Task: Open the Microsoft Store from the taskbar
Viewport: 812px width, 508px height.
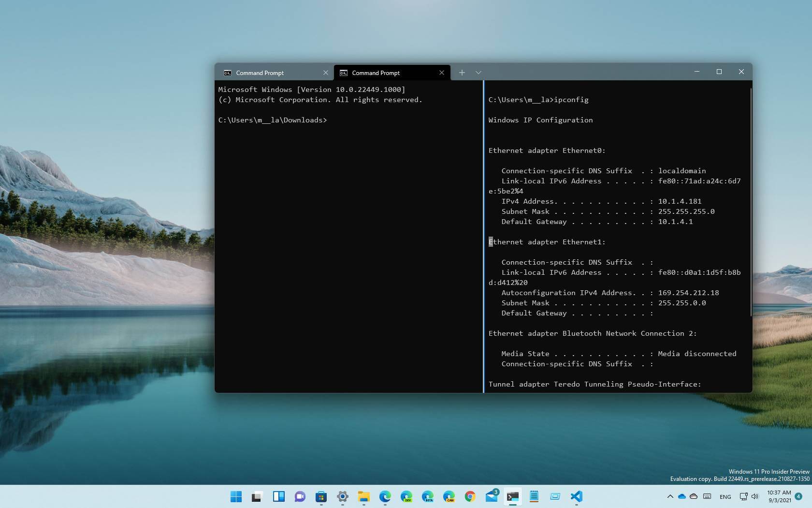Action: (x=320, y=496)
